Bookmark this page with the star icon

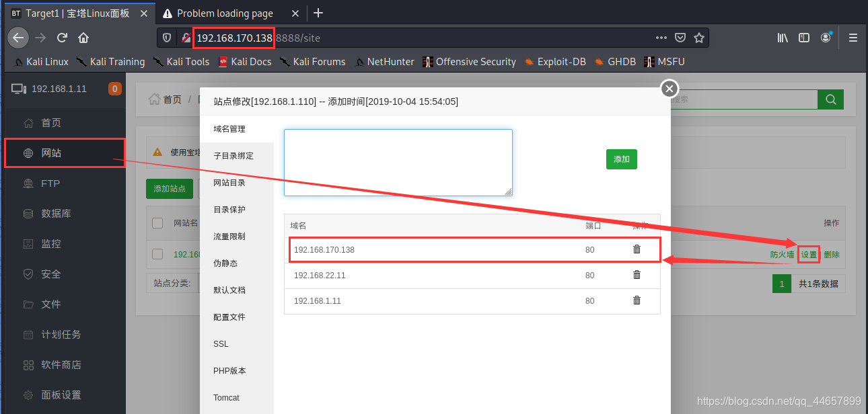(x=699, y=38)
